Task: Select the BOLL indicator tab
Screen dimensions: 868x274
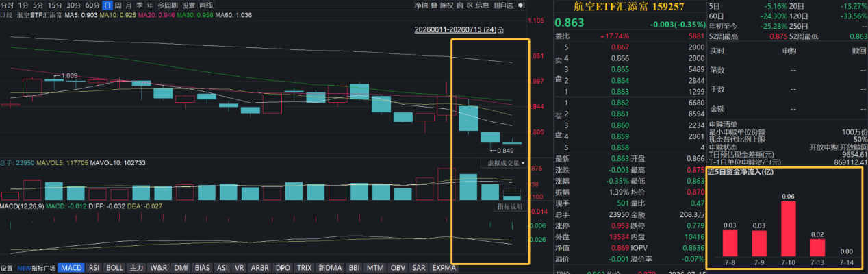Action: pos(116,268)
